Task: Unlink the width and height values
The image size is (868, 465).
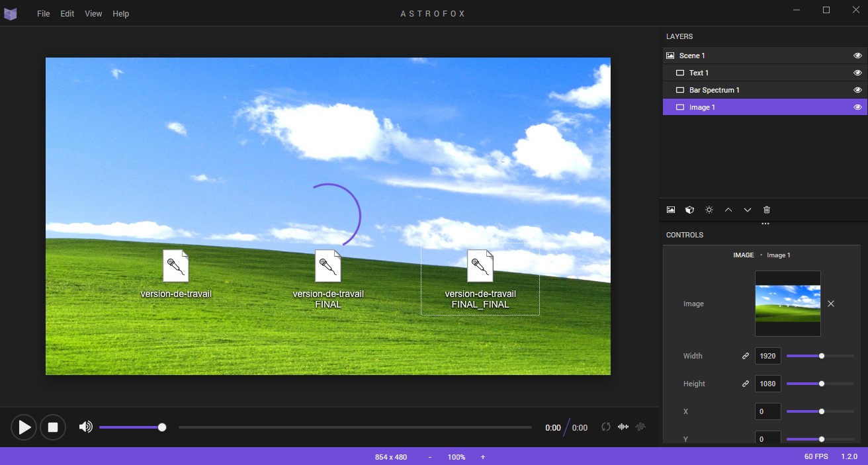Action: [746, 355]
